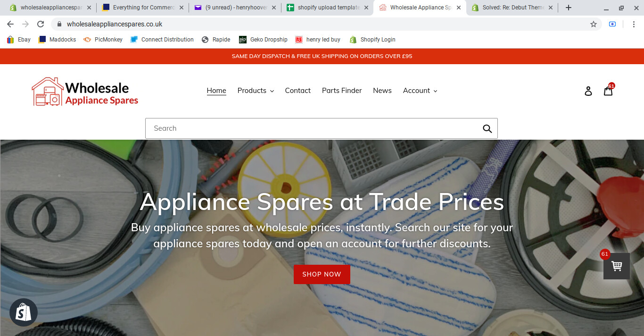Open a new browser tab
The image size is (644, 336).
[x=569, y=8]
